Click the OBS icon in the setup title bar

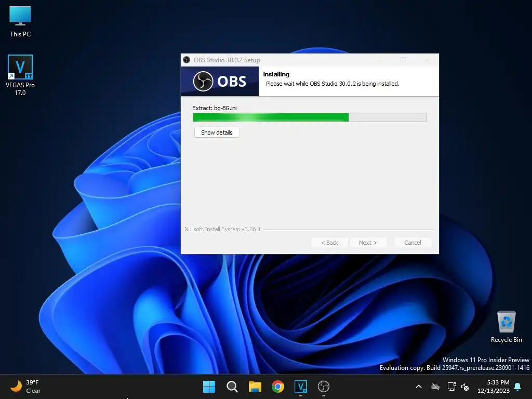pos(187,60)
